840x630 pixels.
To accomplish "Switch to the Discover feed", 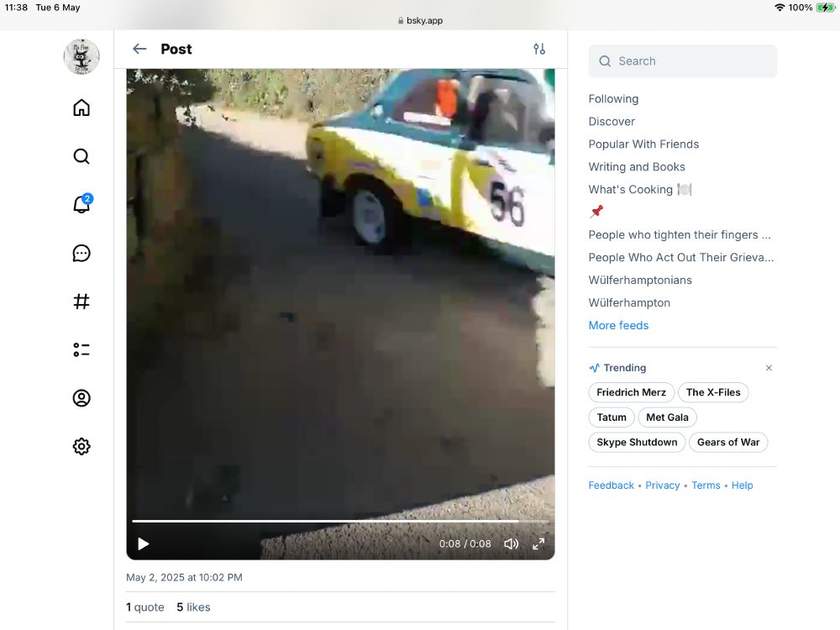I will (612, 121).
